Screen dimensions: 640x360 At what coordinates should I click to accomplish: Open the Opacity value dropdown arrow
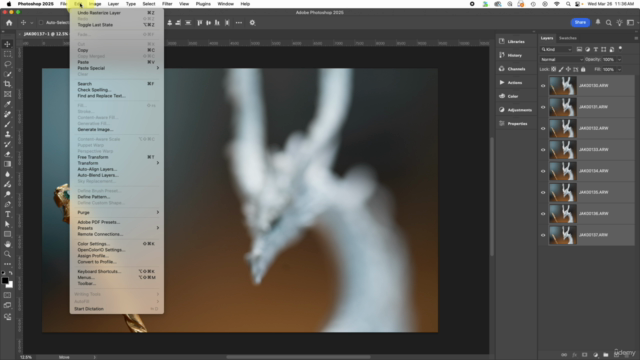click(619, 60)
